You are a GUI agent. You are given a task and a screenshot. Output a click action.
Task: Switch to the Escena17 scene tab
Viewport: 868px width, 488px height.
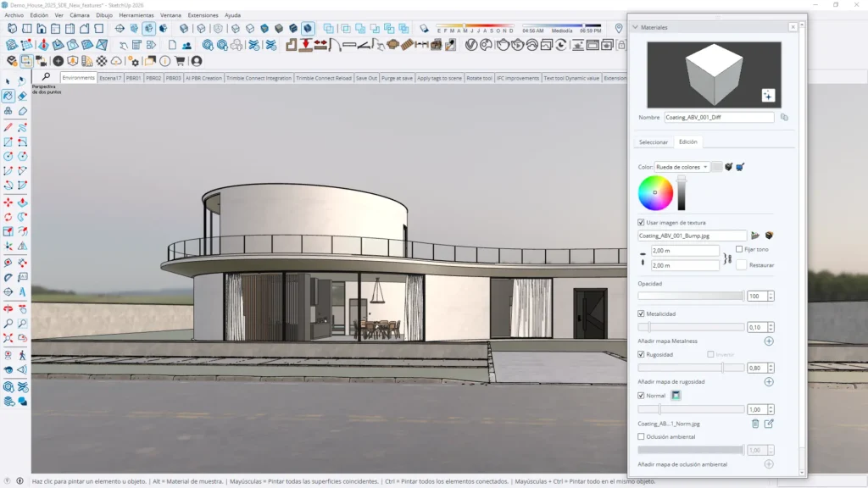[110, 78]
